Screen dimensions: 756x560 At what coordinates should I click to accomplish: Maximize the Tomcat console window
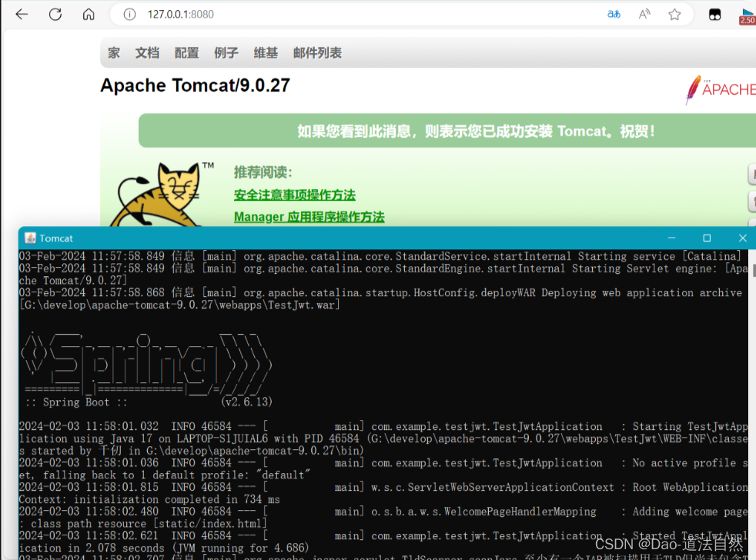707,238
